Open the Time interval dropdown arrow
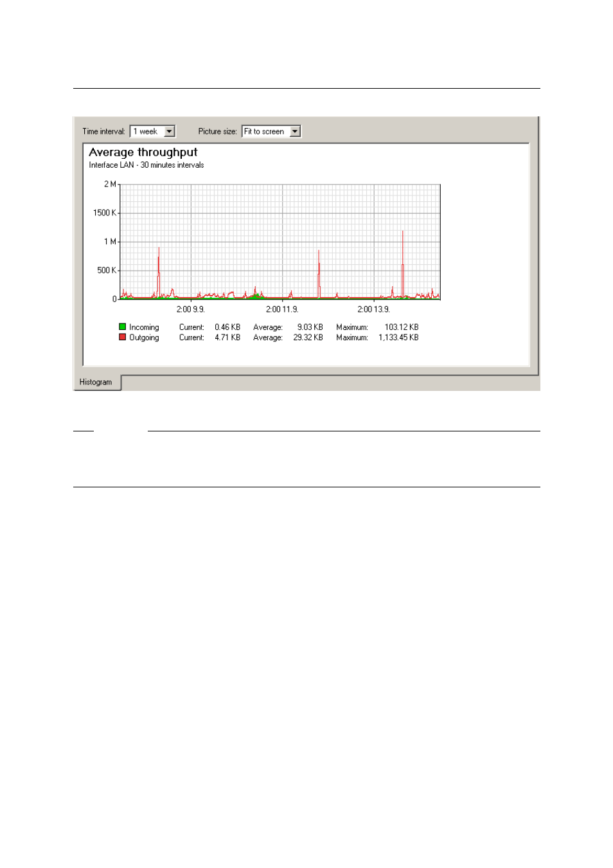This screenshot has height=868, width=613. (170, 131)
